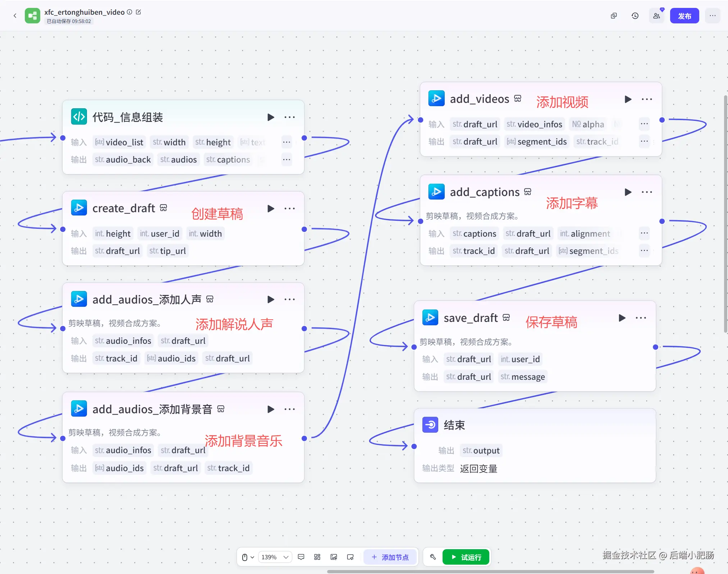Run the save_draft node
Screen dimensions: 728x574
click(x=622, y=318)
